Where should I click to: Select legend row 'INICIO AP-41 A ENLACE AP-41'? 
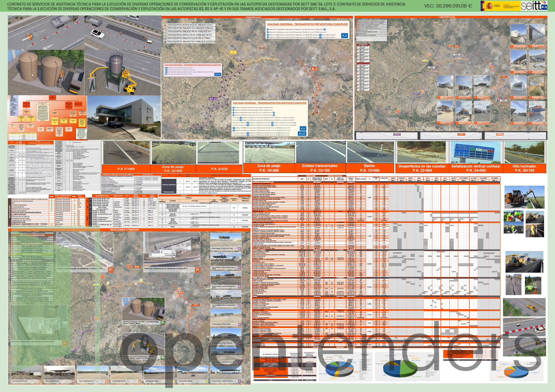189,35
